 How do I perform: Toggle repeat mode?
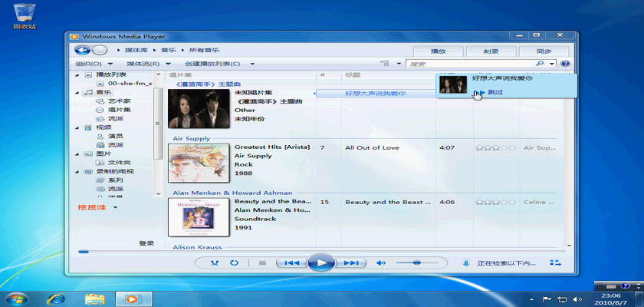click(234, 262)
